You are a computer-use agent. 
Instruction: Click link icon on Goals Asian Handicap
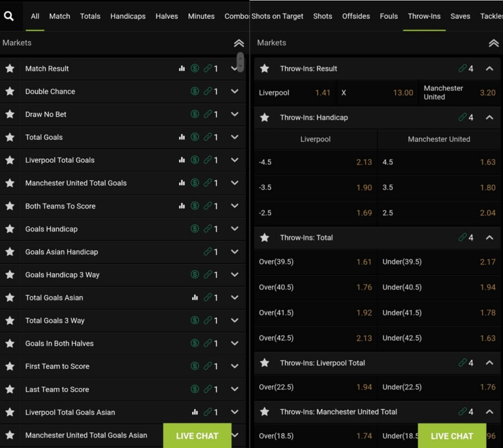tap(207, 252)
